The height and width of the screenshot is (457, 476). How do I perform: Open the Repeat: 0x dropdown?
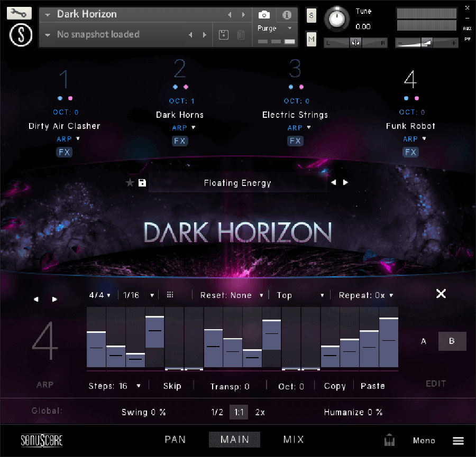point(366,295)
